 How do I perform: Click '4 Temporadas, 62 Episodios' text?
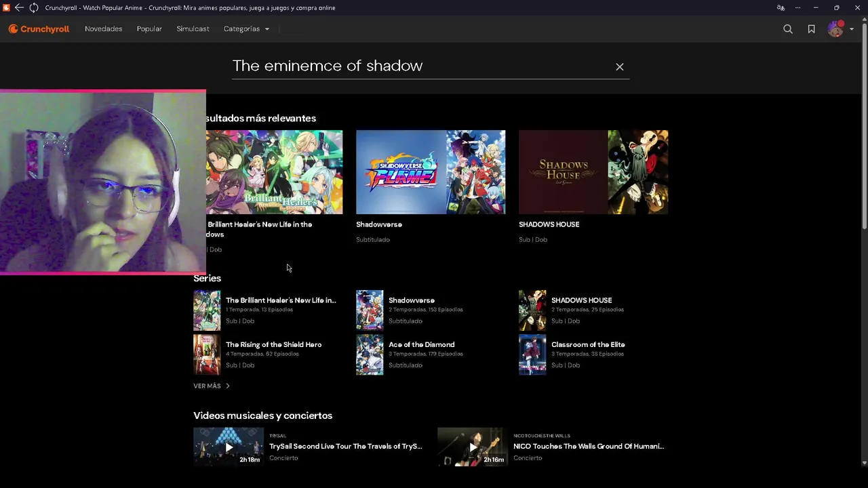(x=262, y=354)
